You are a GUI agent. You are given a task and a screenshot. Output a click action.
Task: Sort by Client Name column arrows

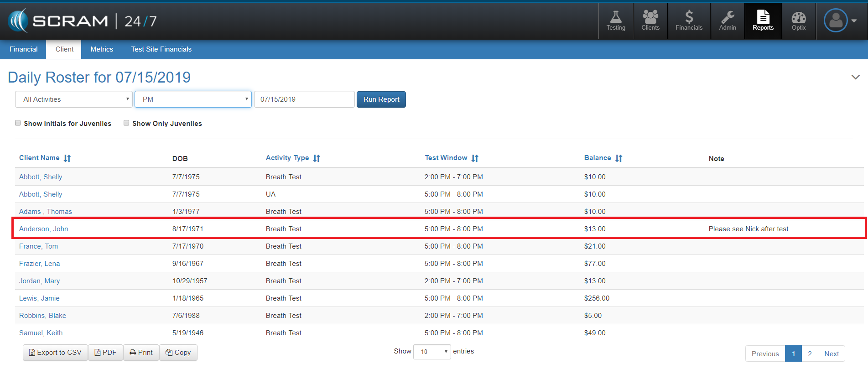coord(67,158)
